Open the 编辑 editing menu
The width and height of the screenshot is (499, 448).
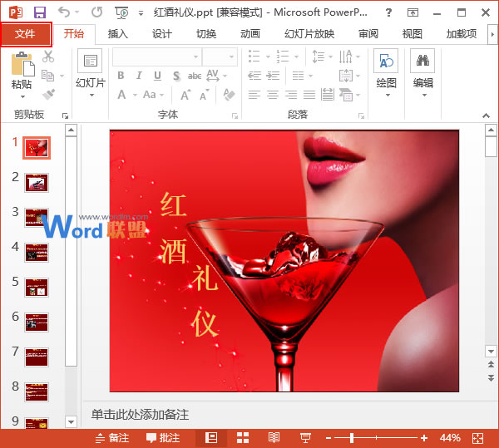pyautogui.click(x=423, y=74)
